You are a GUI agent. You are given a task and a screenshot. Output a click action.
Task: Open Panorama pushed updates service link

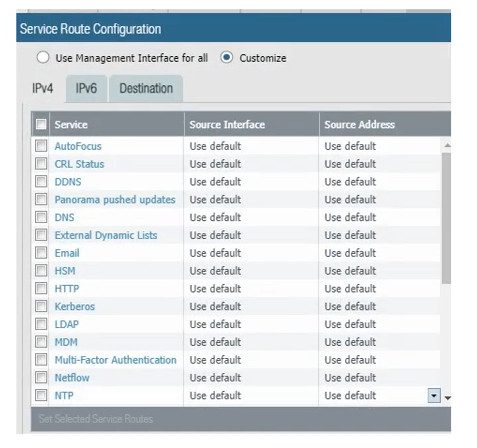pos(115,200)
